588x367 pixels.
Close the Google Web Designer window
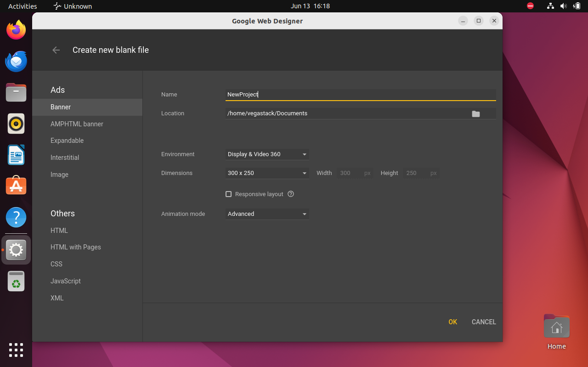coord(494,21)
